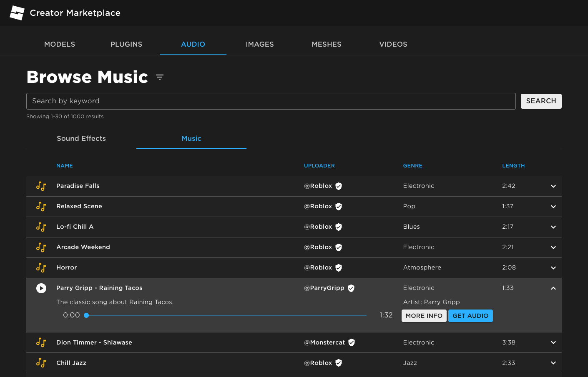Go to the PLUGINS tab
This screenshot has width=588, height=377.
click(x=126, y=44)
